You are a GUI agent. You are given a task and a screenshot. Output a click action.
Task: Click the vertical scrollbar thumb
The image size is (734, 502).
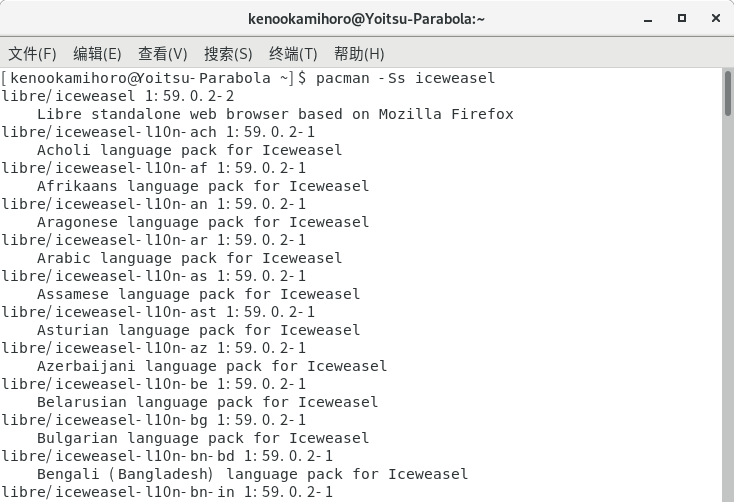(728, 95)
